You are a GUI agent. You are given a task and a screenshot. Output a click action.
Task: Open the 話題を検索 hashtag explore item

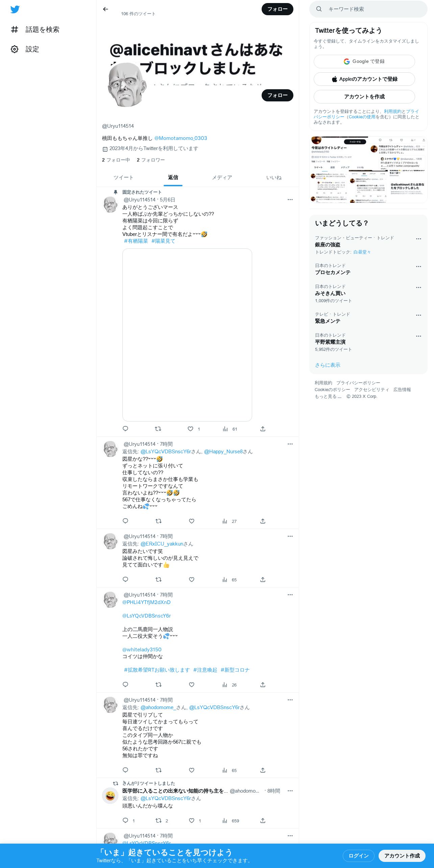click(x=35, y=30)
